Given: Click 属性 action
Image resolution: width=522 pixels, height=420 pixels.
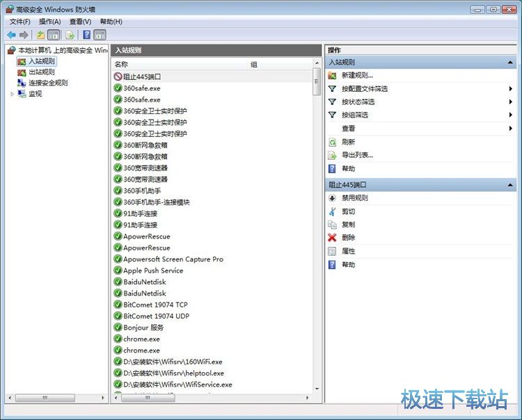Looking at the screenshot, I should click(348, 251).
